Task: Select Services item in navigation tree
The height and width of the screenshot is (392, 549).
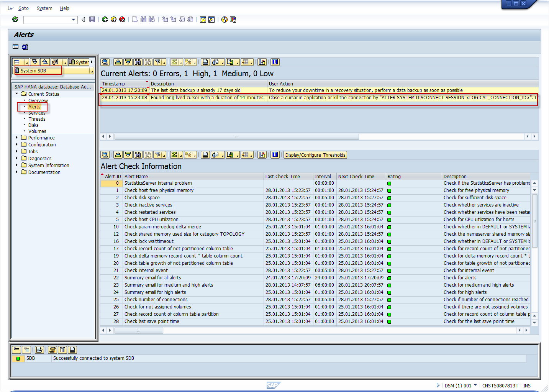Action: 37,113
